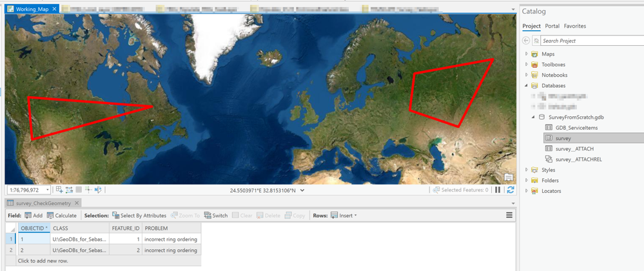644x271 pixels.
Task: Switch the table selection
Action: tap(216, 216)
